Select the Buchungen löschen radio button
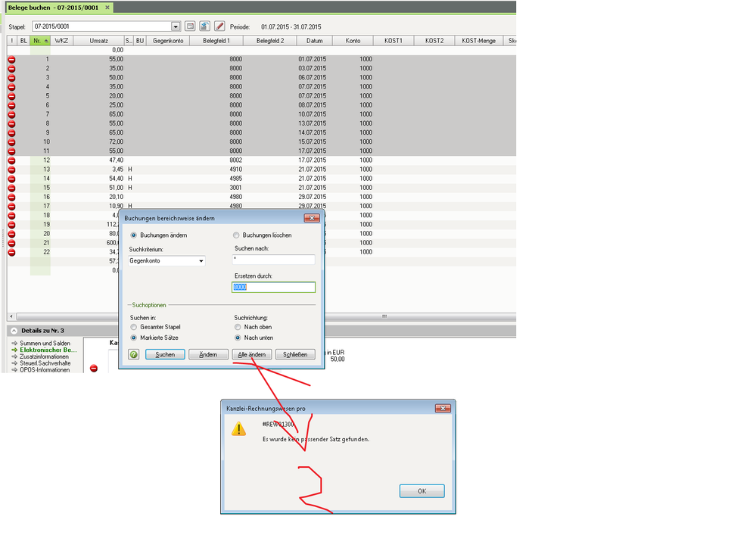The width and height of the screenshot is (756, 554). tap(236, 235)
